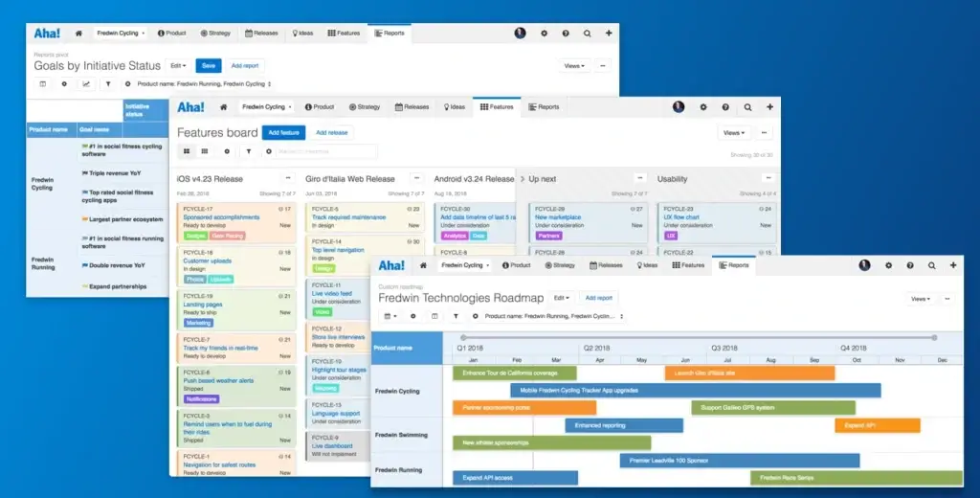Image resolution: width=980 pixels, height=498 pixels.
Task: Click the chart view icon in Goals report toolbar
Action: [x=85, y=84]
